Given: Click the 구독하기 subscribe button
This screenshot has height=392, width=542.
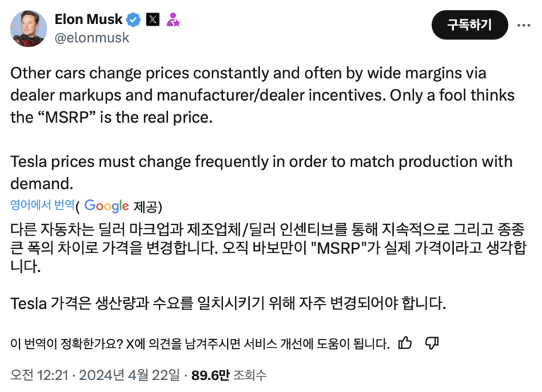Looking at the screenshot, I should [x=470, y=25].
